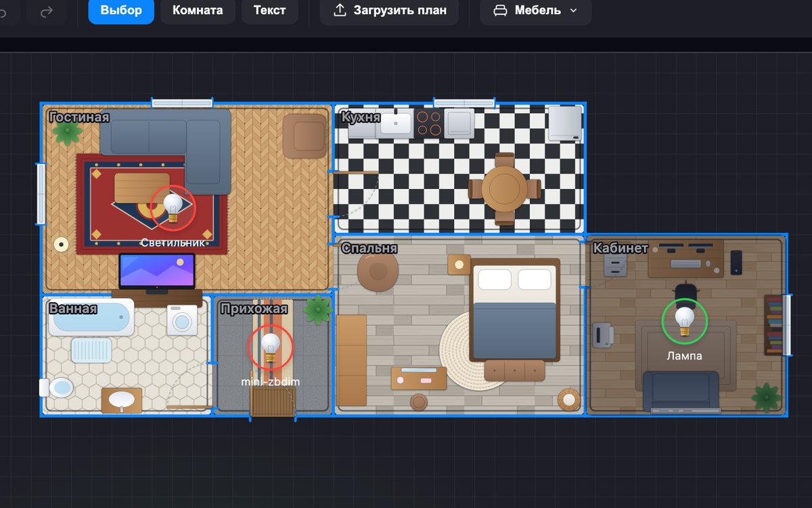Select the top wall window in Кухня
This screenshot has height=508, width=812.
[x=464, y=103]
